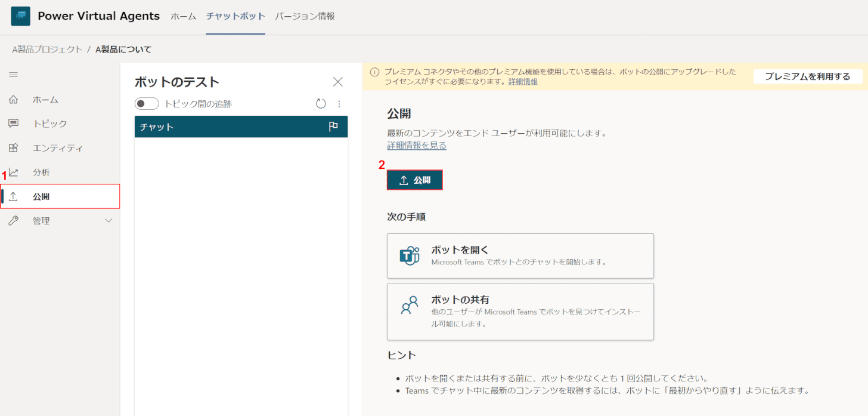The width and height of the screenshot is (868, 416).
Task: Click the entity icon beside エンティティ
Action: (13, 148)
